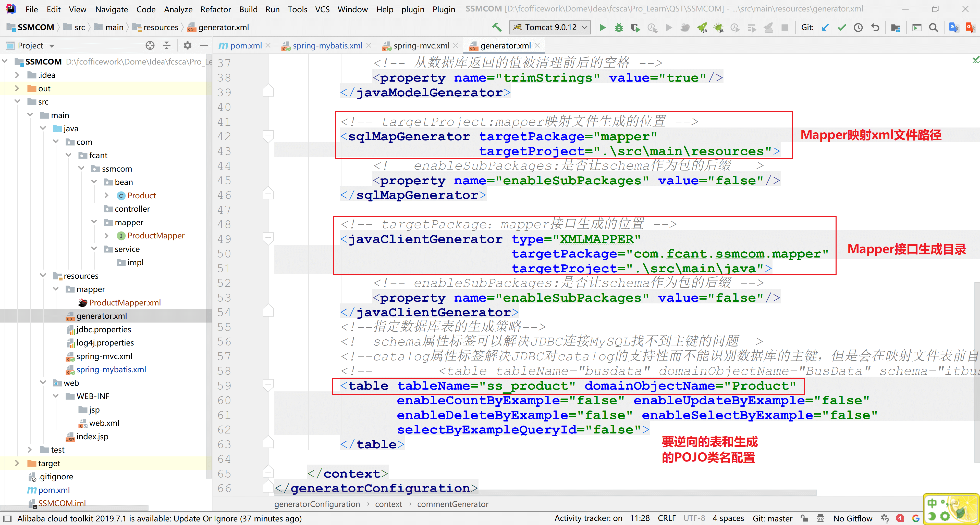The image size is (980, 525).
Task: Expand the target folder in tree
Action: (x=17, y=463)
